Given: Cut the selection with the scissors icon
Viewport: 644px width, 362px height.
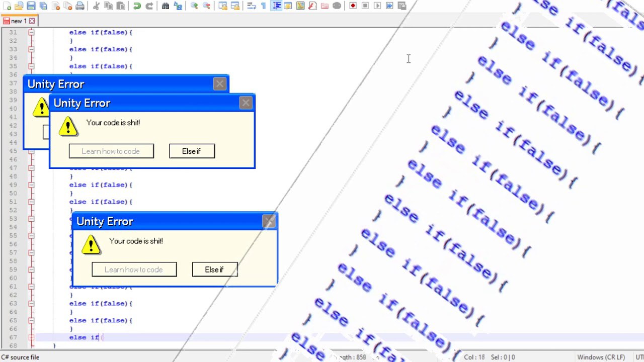Looking at the screenshot, I should (96, 6).
